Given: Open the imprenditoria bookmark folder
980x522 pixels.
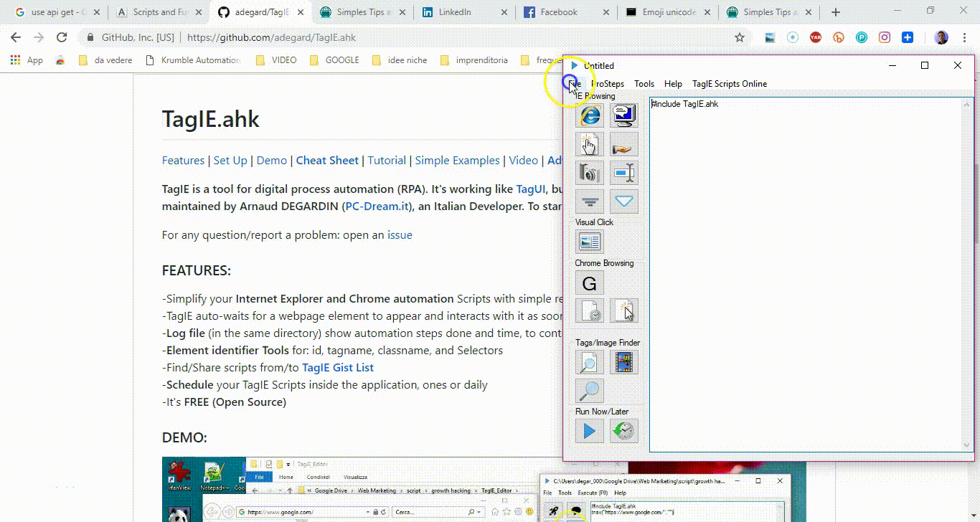Looking at the screenshot, I should coord(474,60).
